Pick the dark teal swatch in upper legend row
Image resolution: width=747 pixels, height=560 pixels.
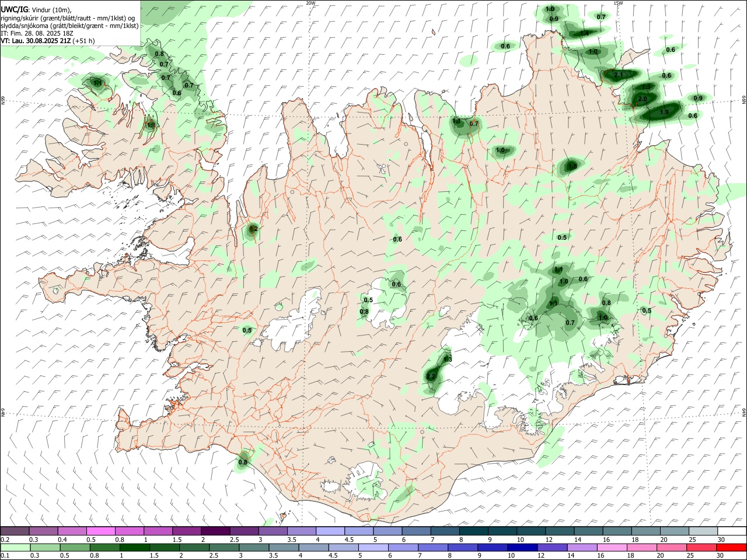point(474,531)
